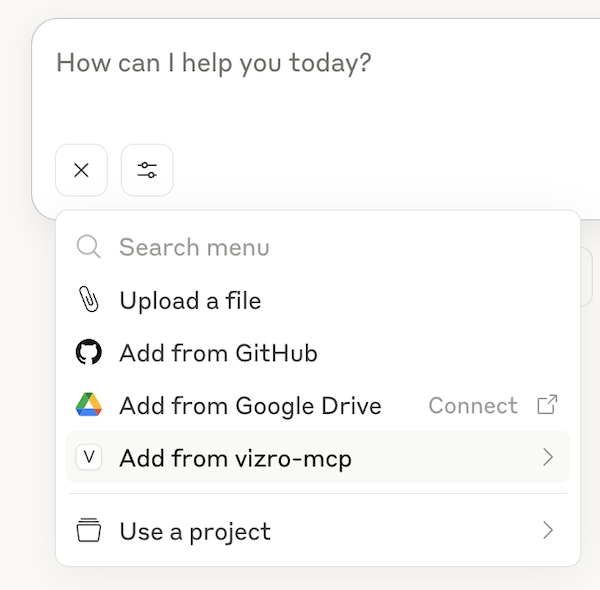Expand the Use a project chevron
The height and width of the screenshot is (590, 600).
(547, 531)
